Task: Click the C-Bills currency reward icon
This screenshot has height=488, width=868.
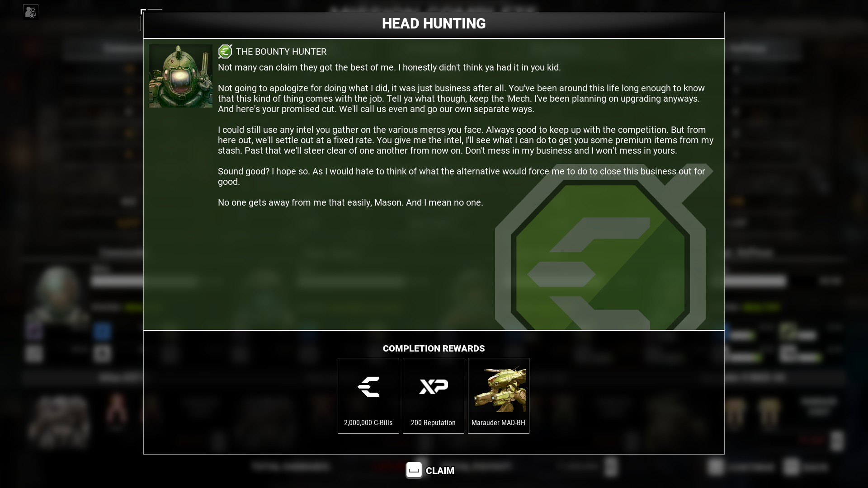Action: click(368, 387)
